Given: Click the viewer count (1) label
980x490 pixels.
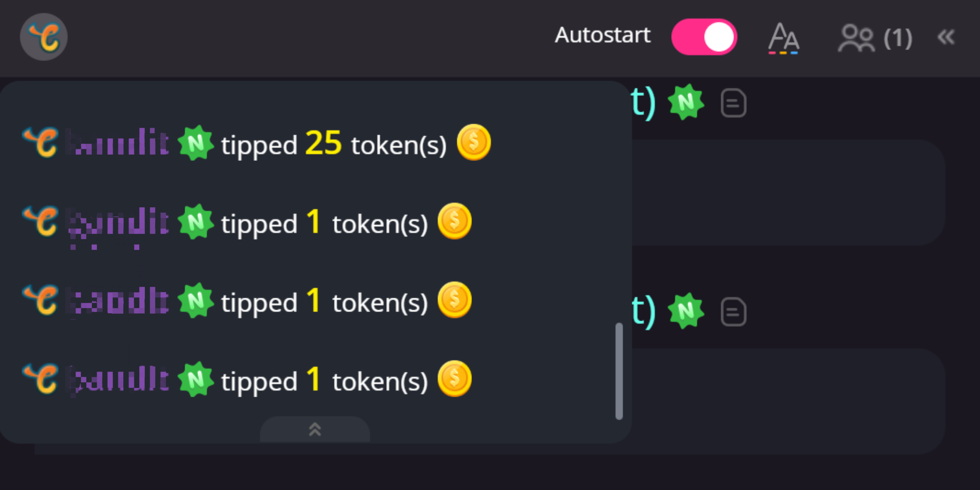Looking at the screenshot, I should pyautogui.click(x=898, y=38).
